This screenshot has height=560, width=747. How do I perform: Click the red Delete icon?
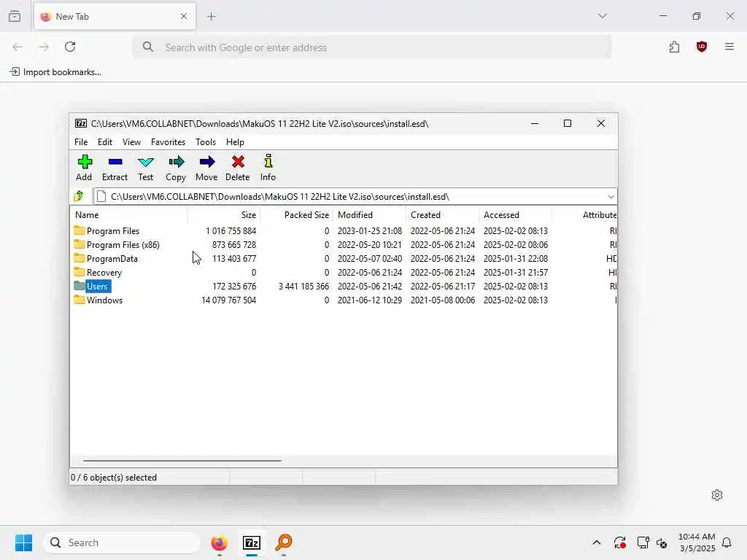tap(238, 162)
